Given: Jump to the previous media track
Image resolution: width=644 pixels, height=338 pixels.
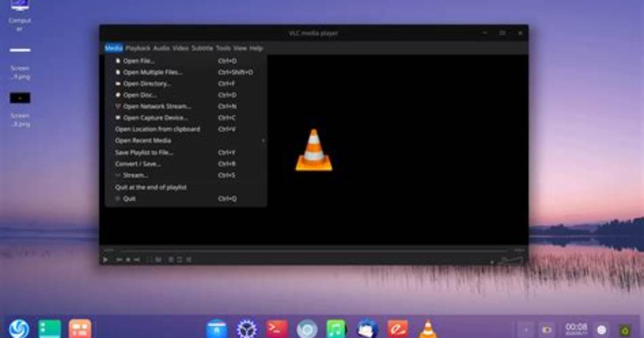Looking at the screenshot, I should click(119, 259).
